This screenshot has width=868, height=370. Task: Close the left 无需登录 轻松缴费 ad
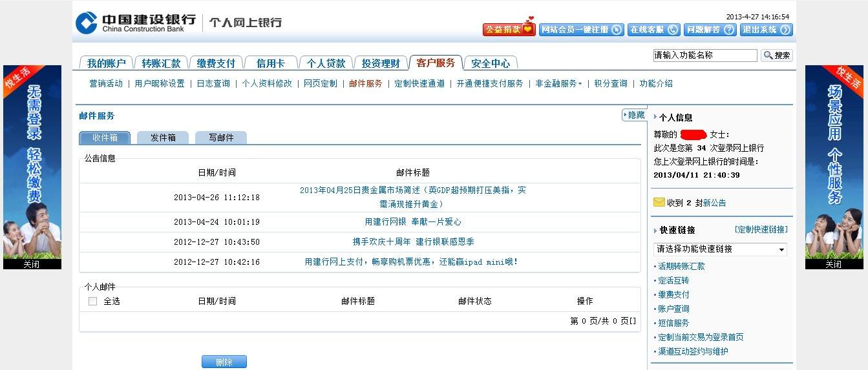(32, 264)
